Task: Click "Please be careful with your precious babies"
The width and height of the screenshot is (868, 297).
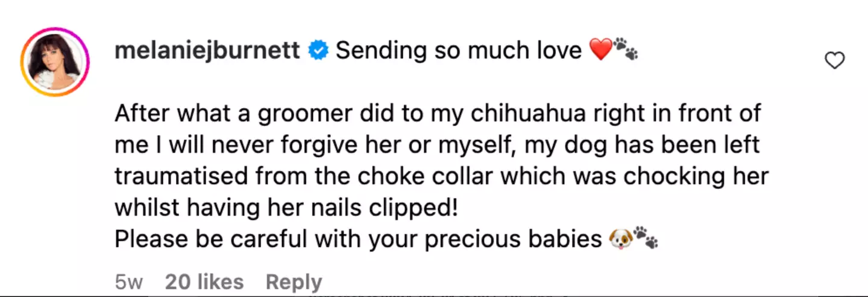Action: click(358, 239)
